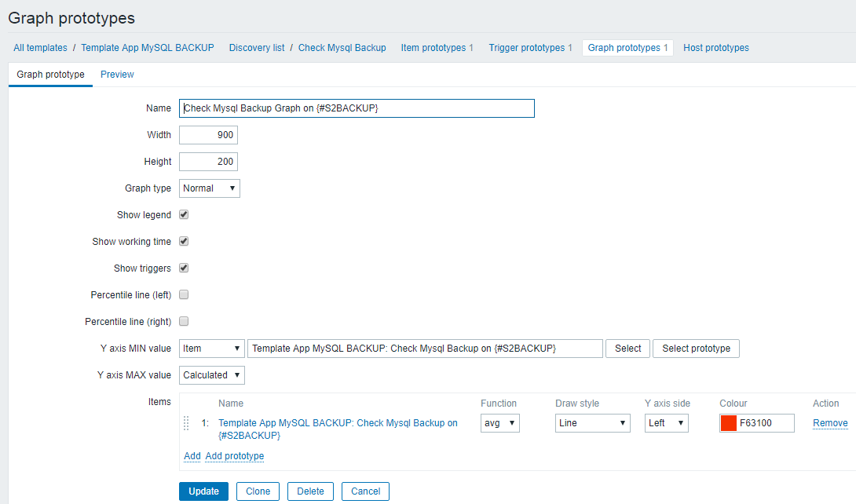Open the red F63100 colour swatch

pyautogui.click(x=729, y=423)
